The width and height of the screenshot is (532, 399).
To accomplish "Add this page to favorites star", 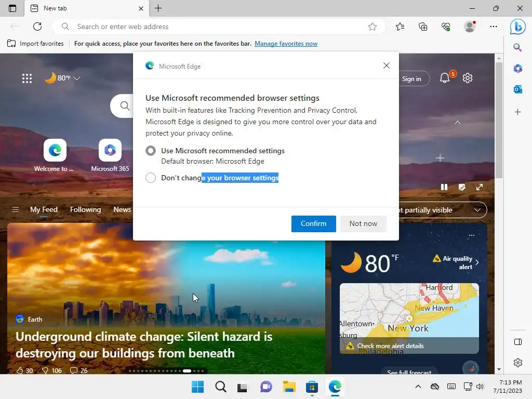I will (x=373, y=26).
